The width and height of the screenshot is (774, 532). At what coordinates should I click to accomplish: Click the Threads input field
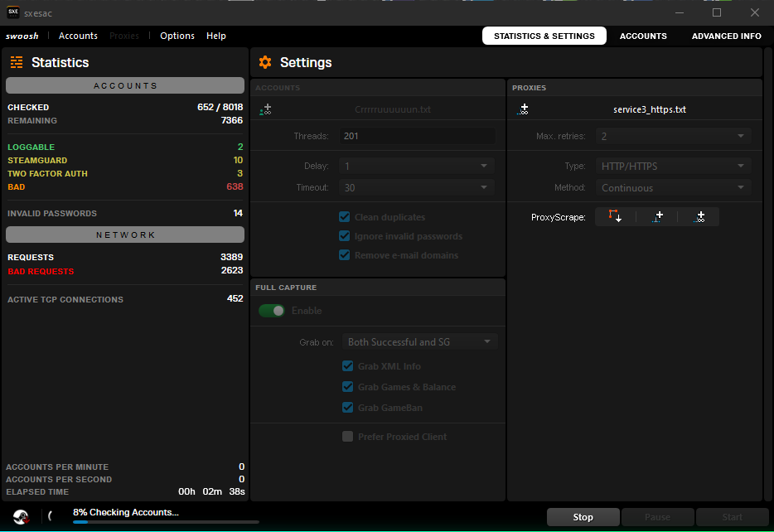click(417, 136)
